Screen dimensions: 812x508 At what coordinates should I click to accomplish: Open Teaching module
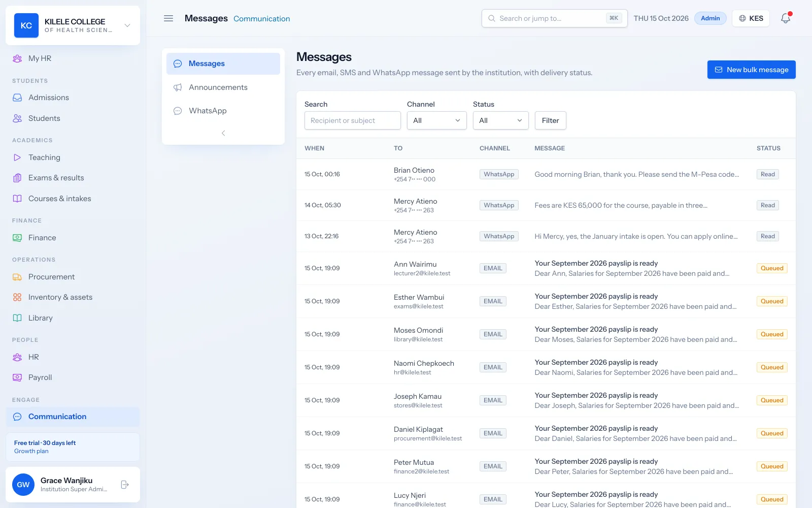point(73,157)
